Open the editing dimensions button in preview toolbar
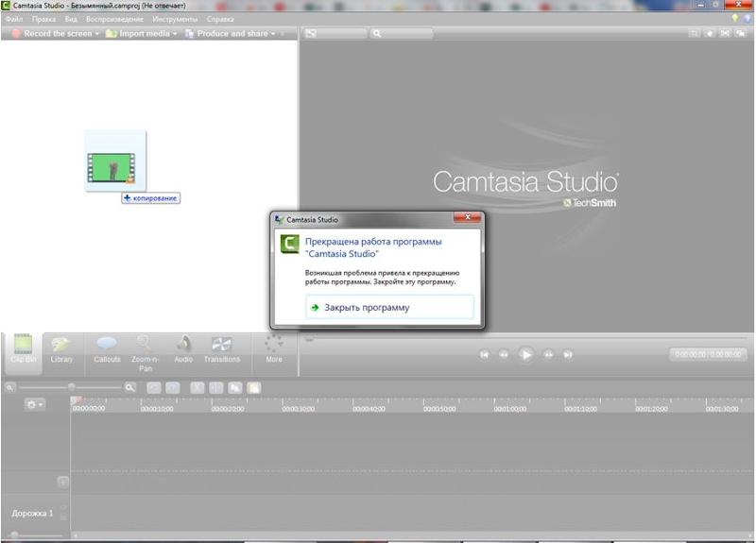The width and height of the screenshot is (756, 543). [x=335, y=34]
